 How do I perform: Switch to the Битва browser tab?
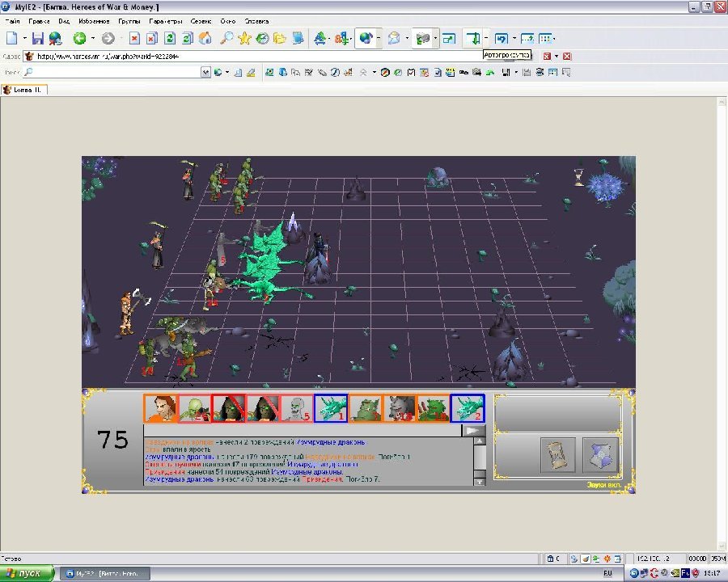(24, 90)
